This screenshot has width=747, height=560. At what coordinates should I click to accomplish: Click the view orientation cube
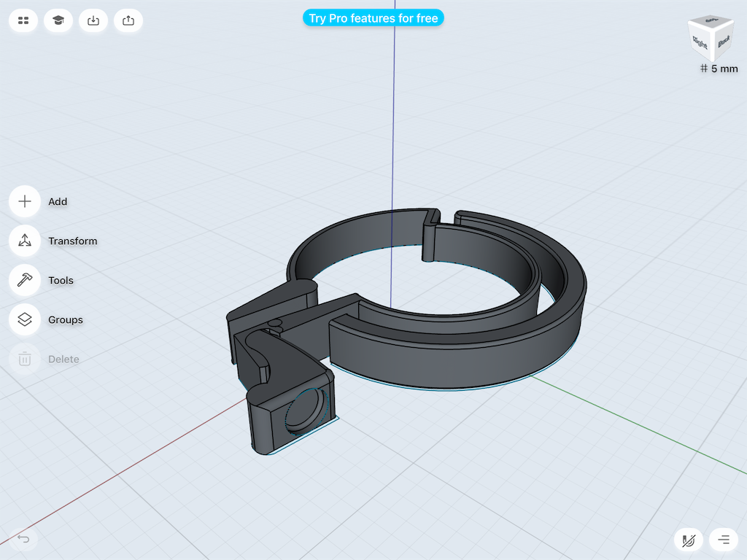(711, 37)
